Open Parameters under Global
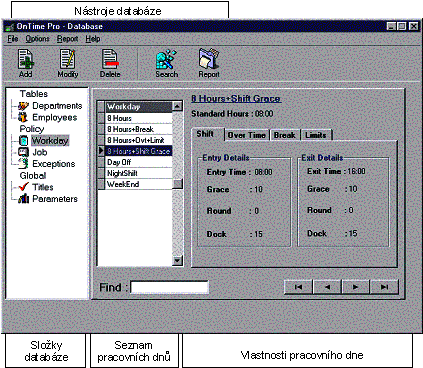Image resolution: width=423 pixels, height=368 pixels. tap(55, 199)
